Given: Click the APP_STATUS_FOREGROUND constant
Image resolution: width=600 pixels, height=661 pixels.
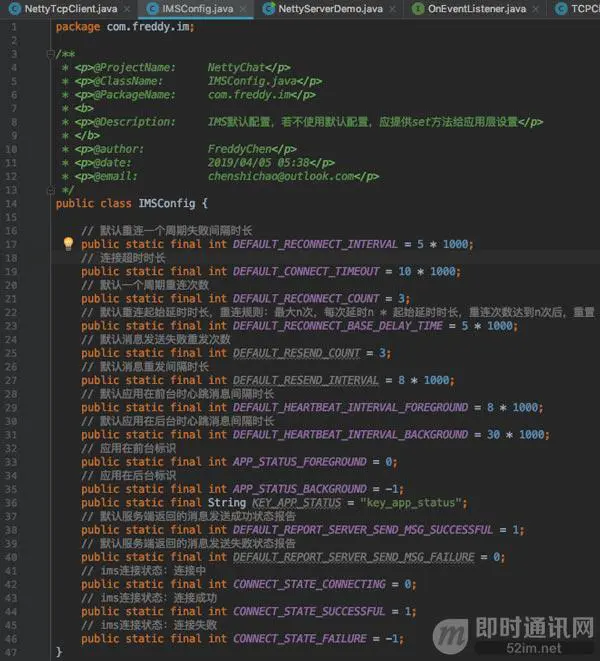Looking at the screenshot, I should 299,462.
